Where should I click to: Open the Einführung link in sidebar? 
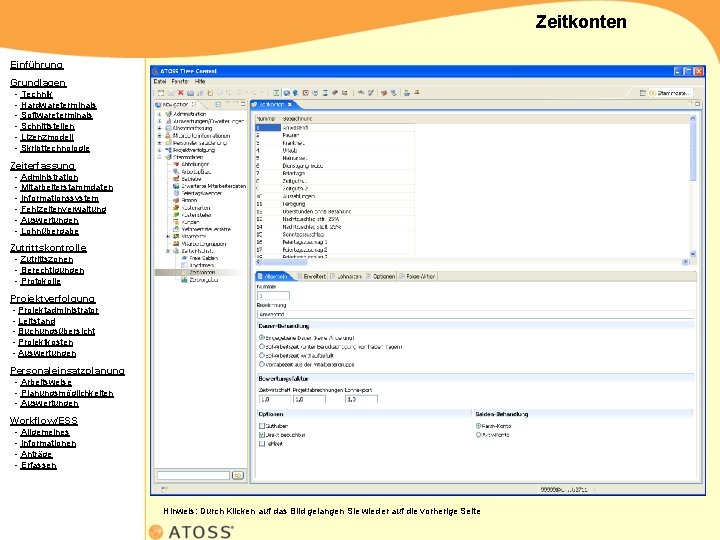pyautogui.click(x=37, y=65)
